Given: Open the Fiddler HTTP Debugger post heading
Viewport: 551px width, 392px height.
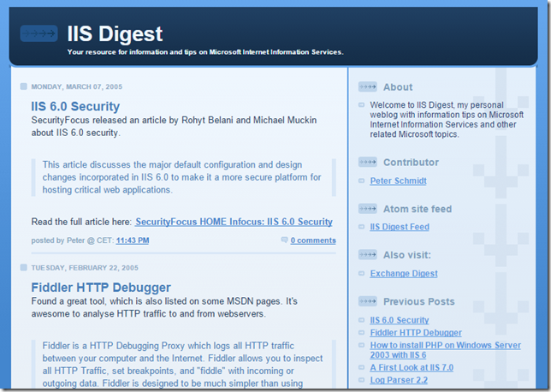Looking at the screenshot, I should (x=101, y=288).
